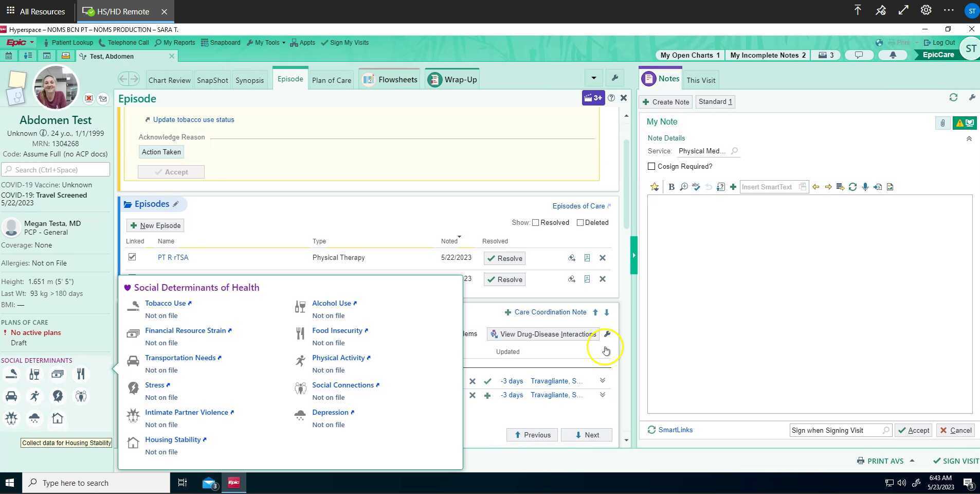This screenshot has width=980, height=494.
Task: Click the Housing Stability icon in sidebar
Action: pos(58,418)
